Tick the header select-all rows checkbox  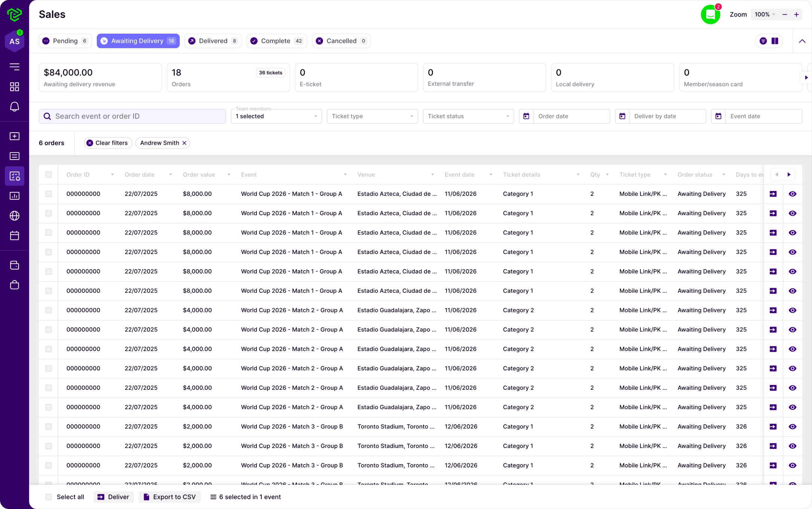[49, 175]
